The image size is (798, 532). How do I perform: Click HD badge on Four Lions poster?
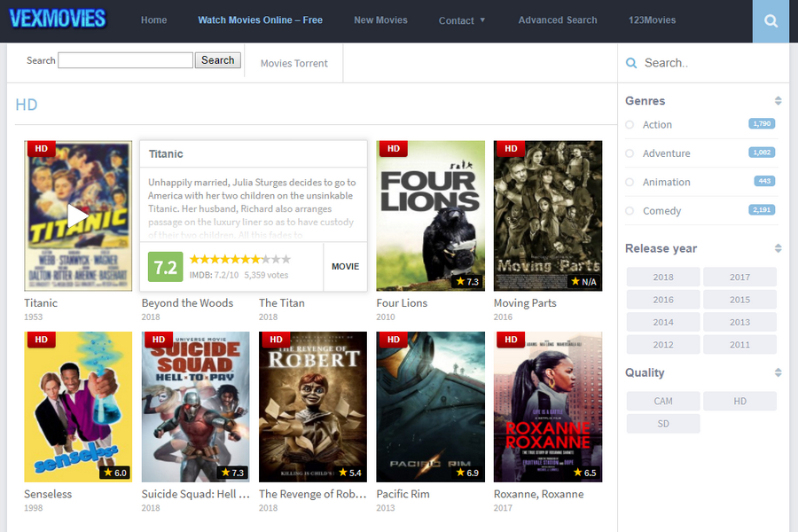(x=393, y=148)
